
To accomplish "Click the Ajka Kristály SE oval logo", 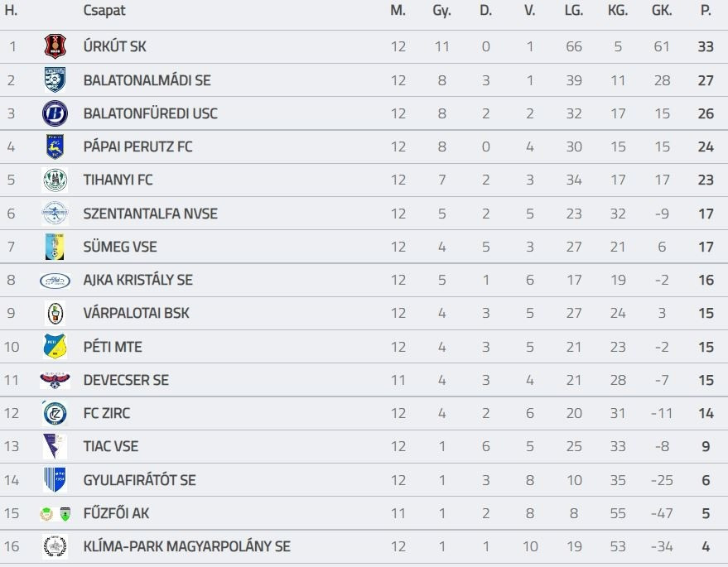I will (x=55, y=281).
